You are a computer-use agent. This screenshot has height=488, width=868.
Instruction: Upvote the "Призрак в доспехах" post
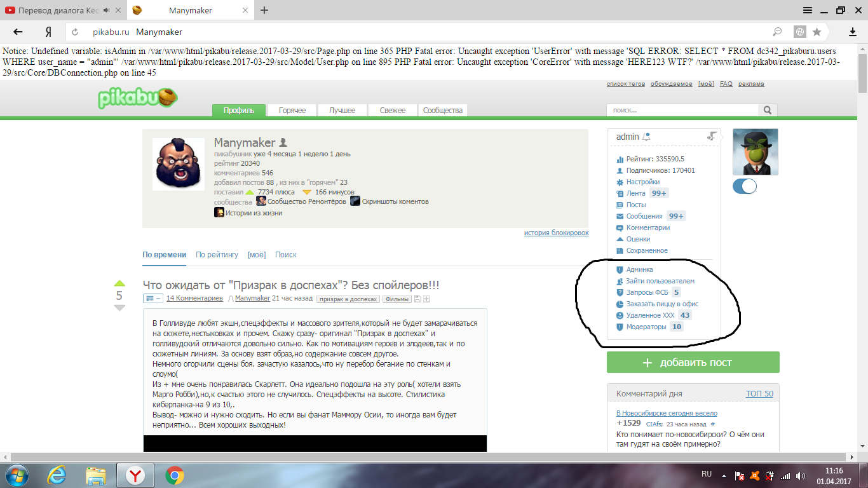(x=119, y=283)
